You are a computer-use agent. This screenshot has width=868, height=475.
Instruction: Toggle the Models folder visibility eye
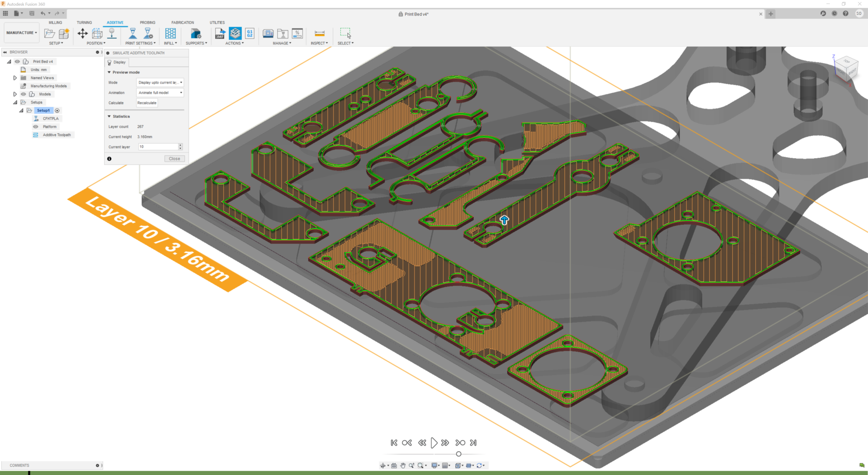[x=24, y=94]
